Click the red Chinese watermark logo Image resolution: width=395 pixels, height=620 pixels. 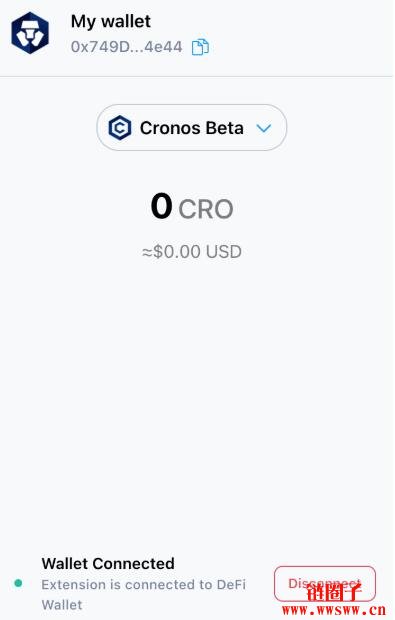[x=335, y=591]
